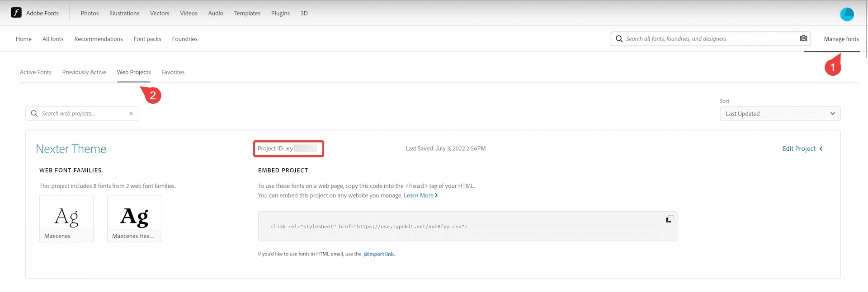Screen dimensions: 868x292
Task: Open Font packs in navigation
Action: [147, 39]
